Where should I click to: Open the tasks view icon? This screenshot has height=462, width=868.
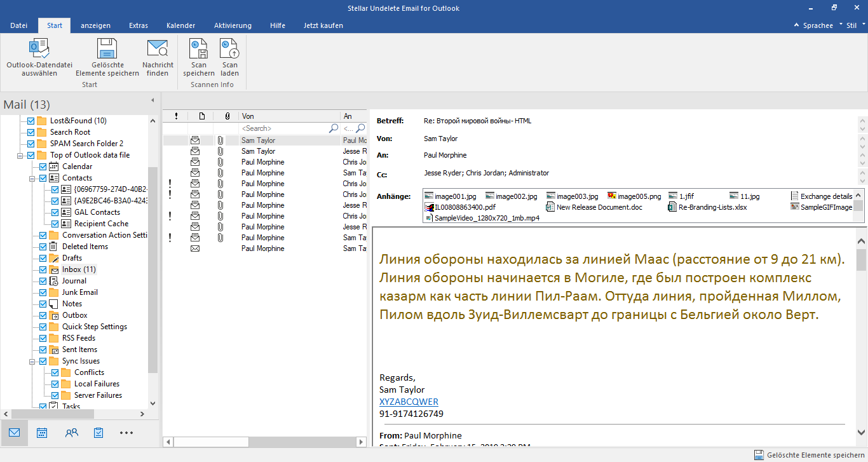pos(98,433)
